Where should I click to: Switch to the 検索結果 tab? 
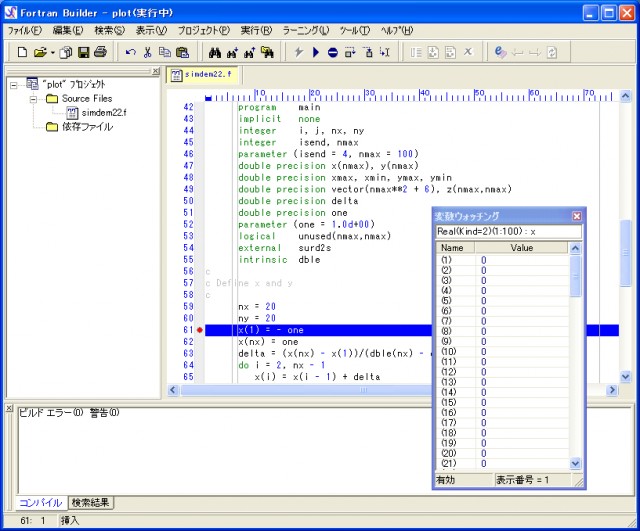[91, 502]
